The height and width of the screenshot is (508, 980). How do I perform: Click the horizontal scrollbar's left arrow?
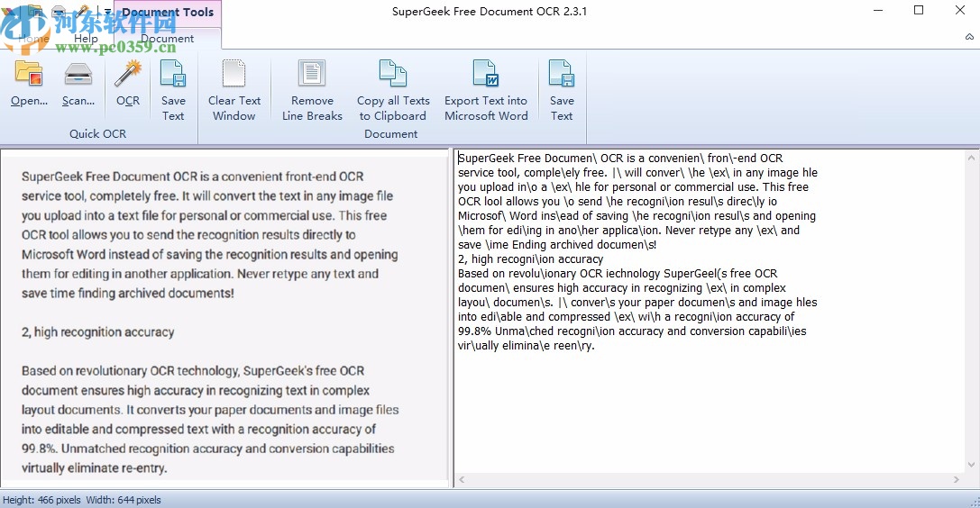coord(462,479)
